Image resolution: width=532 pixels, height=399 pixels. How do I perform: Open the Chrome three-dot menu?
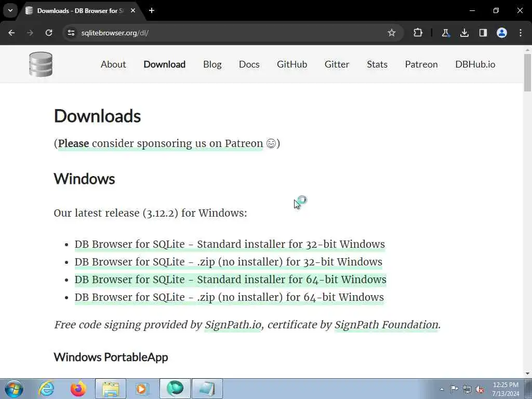(521, 33)
